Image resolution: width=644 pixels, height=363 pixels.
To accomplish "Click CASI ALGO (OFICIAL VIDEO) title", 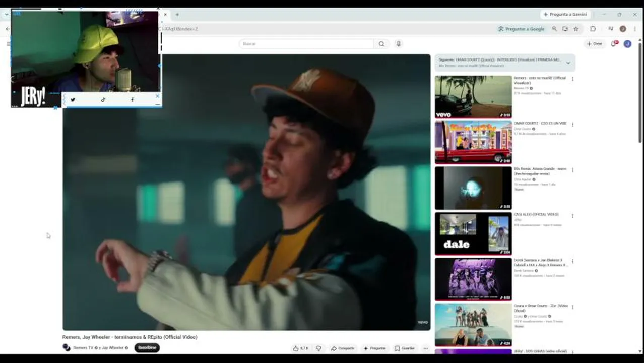I will tap(536, 214).
